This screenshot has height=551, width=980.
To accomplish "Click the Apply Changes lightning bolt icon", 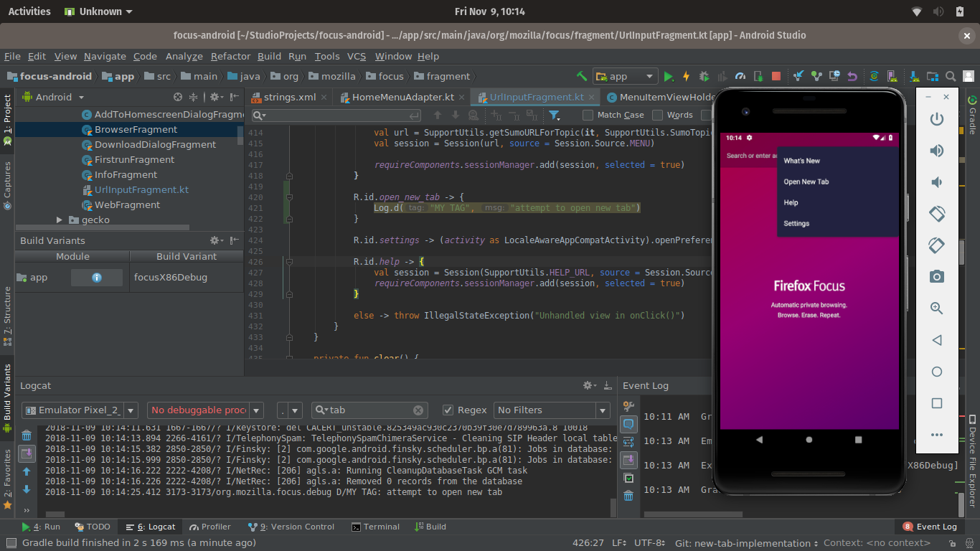I will (686, 77).
